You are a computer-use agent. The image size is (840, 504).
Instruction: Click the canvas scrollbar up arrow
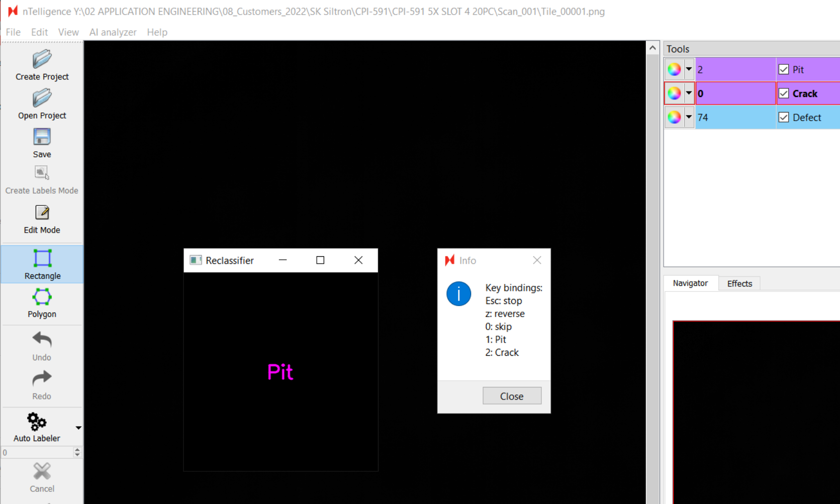click(652, 48)
